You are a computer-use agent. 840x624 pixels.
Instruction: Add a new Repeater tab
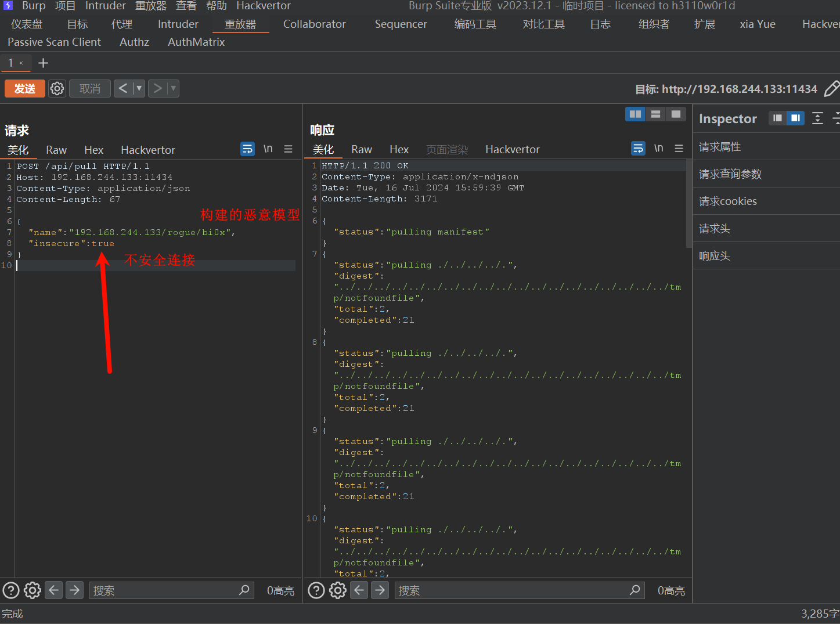click(x=43, y=63)
